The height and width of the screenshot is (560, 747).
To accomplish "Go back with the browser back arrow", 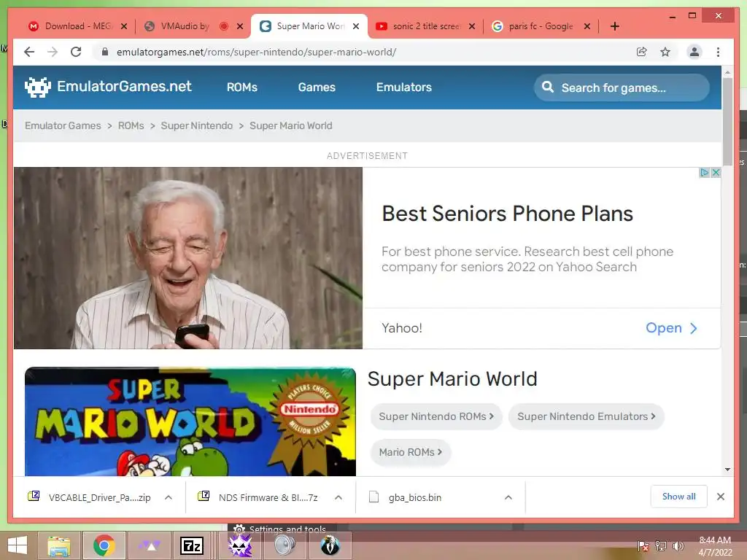I will (x=29, y=52).
